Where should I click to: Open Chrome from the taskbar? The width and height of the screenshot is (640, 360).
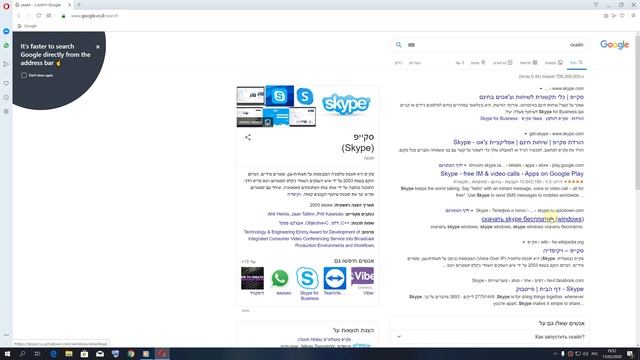point(131,354)
